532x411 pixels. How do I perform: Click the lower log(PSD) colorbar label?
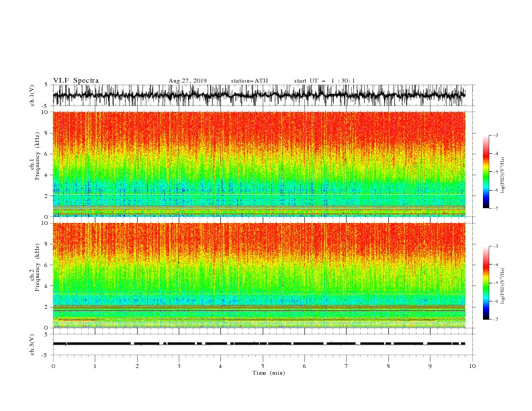(502, 286)
